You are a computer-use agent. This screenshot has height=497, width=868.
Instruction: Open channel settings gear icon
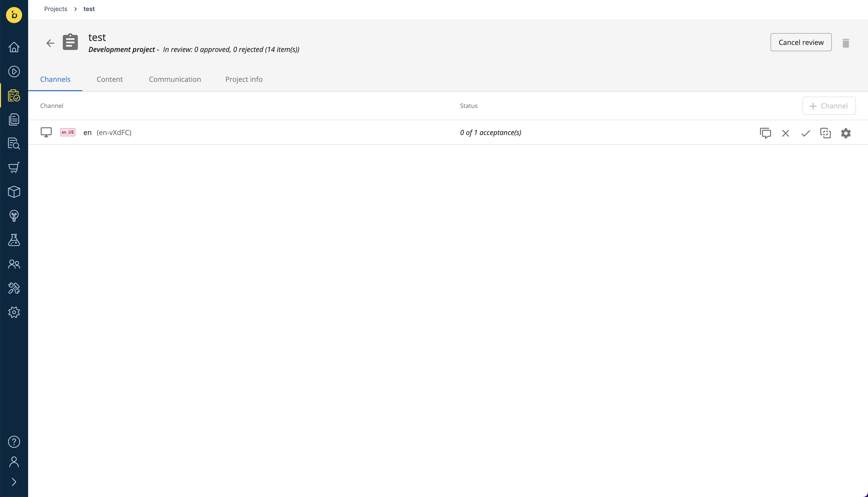[x=845, y=133]
